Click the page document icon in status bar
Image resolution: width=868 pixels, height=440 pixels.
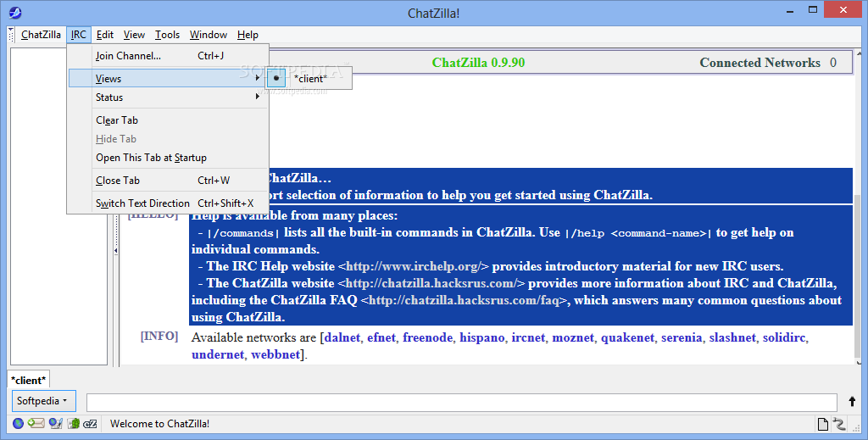point(823,425)
